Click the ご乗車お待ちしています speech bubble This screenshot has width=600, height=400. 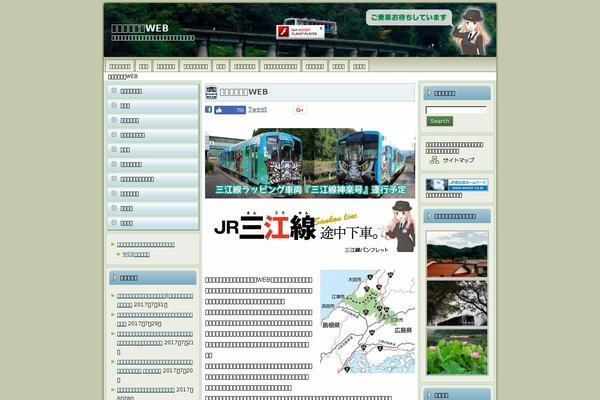409,18
